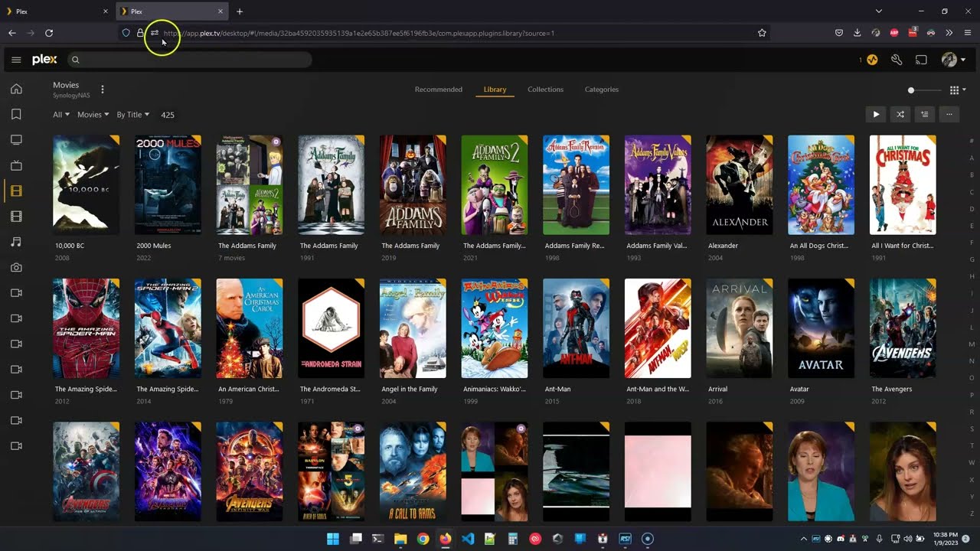Image resolution: width=980 pixels, height=551 pixels.
Task: Jump to letter H in alphabet index
Action: tap(972, 276)
